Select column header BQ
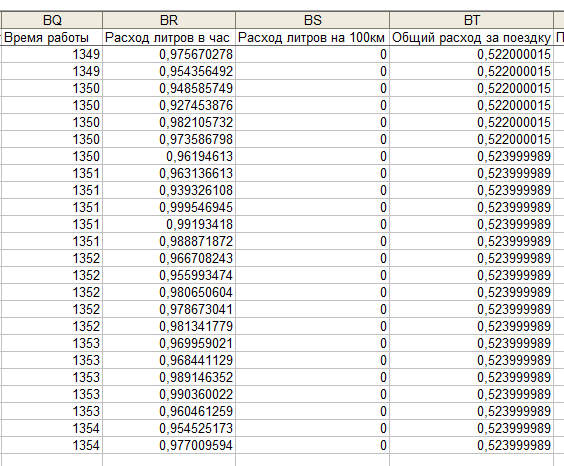This screenshot has height=466, width=564. pyautogui.click(x=52, y=20)
